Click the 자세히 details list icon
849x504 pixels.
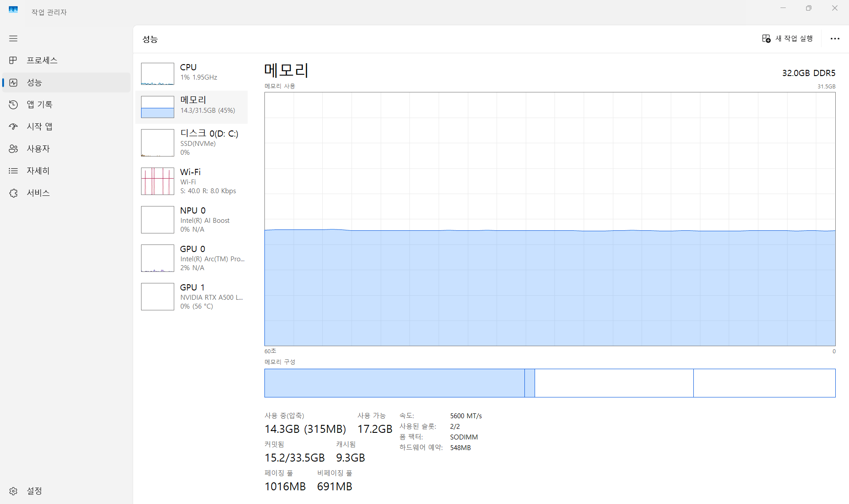point(13,171)
